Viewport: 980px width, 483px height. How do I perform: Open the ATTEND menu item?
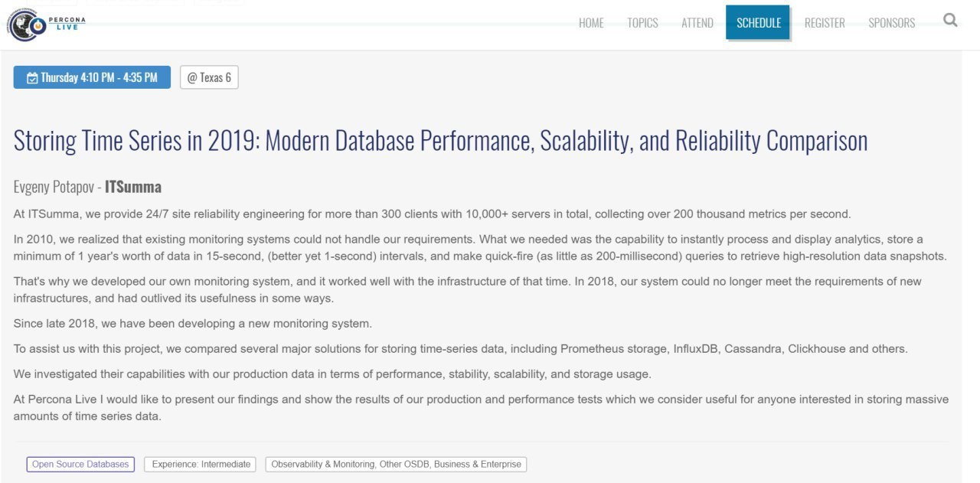click(x=697, y=23)
